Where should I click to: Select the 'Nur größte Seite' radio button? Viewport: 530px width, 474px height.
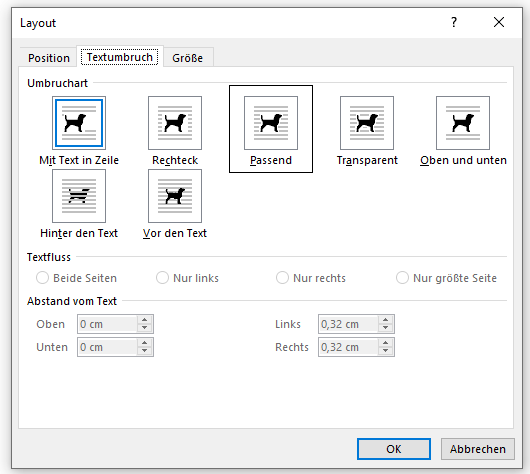pos(402,278)
